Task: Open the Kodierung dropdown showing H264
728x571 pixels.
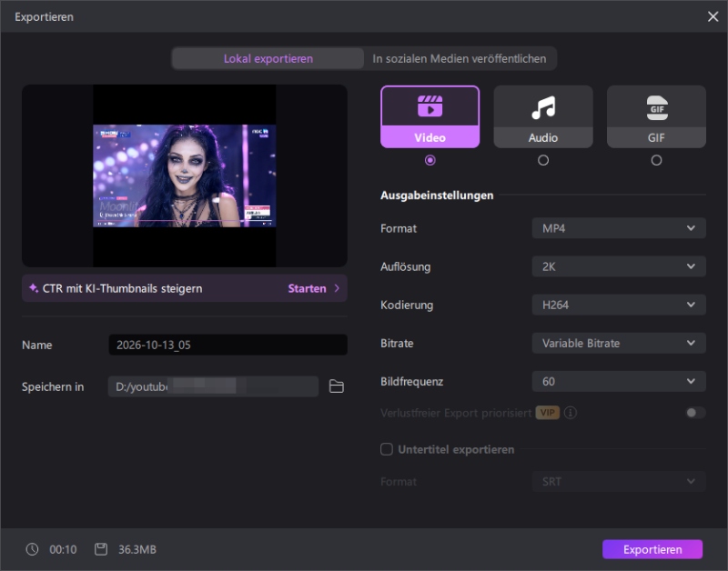Action: pyautogui.click(x=619, y=305)
